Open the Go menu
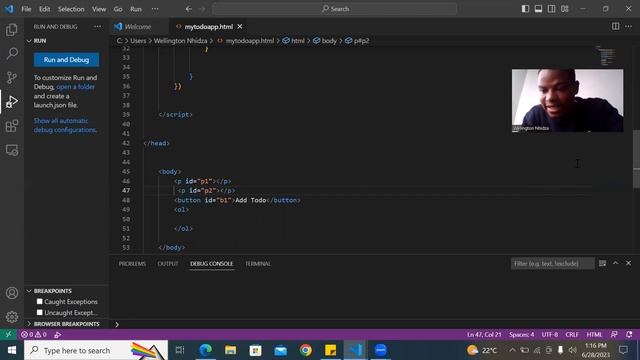This screenshot has width=640, height=360. tap(118, 9)
